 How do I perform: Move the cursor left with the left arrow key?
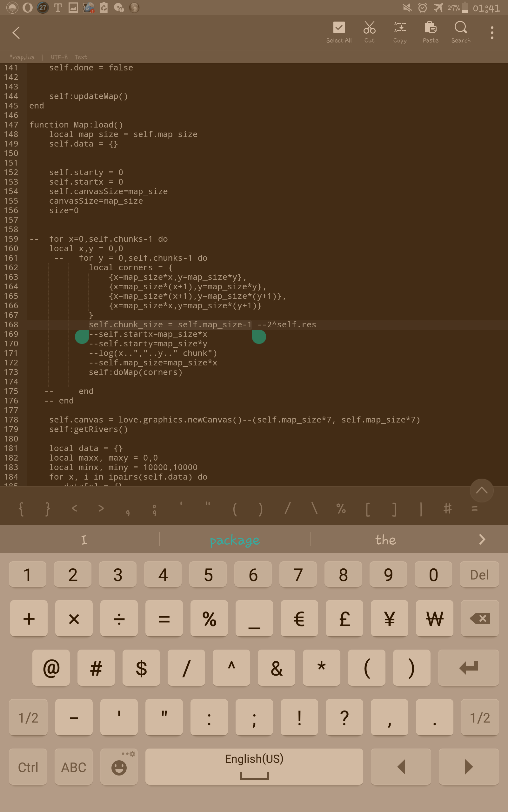(x=401, y=767)
